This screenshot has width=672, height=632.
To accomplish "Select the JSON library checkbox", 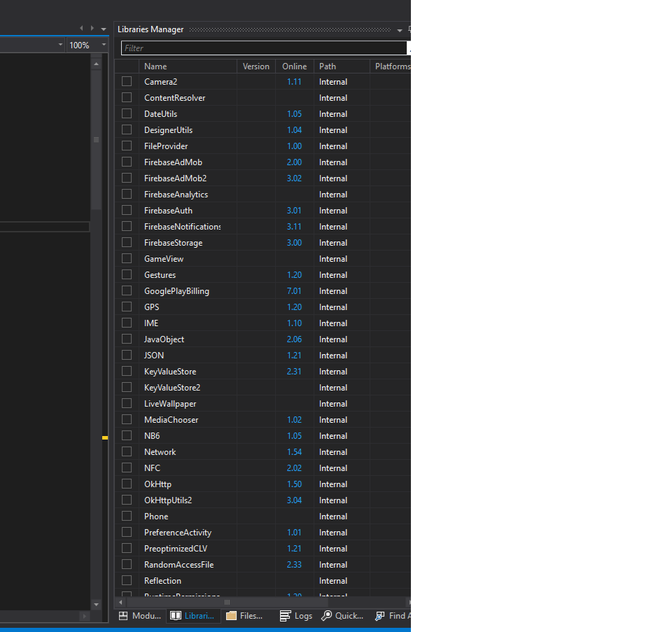I will pyautogui.click(x=127, y=356).
